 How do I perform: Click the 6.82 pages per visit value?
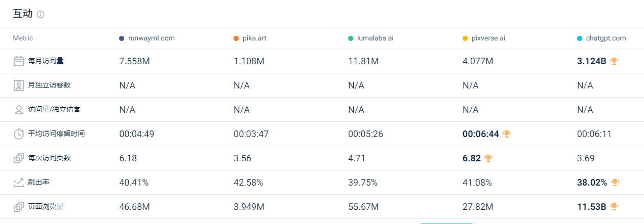click(472, 158)
